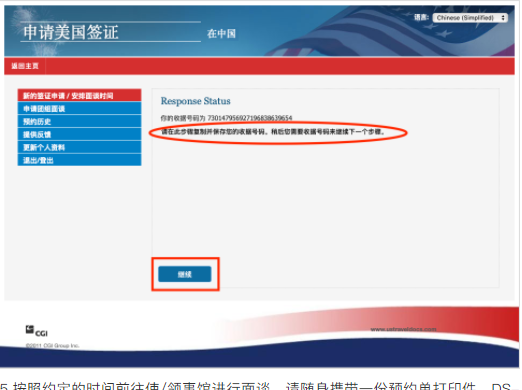Click the receipt number 73014795692719683863​9654 text
The height and width of the screenshot is (390, 522).
click(x=250, y=118)
